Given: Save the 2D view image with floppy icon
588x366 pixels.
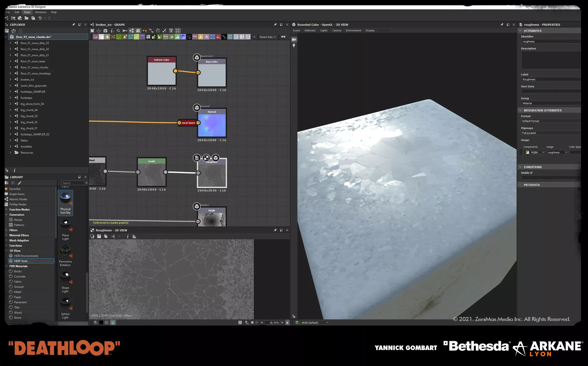Looking at the screenshot, I should (99, 236).
